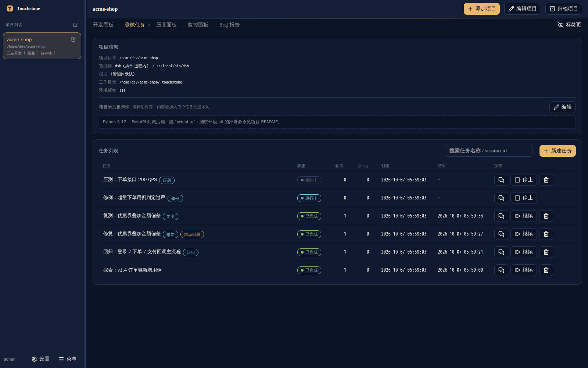Continue the 回归 main flow task
Image resolution: width=588 pixels, height=368 pixels.
tap(524, 252)
